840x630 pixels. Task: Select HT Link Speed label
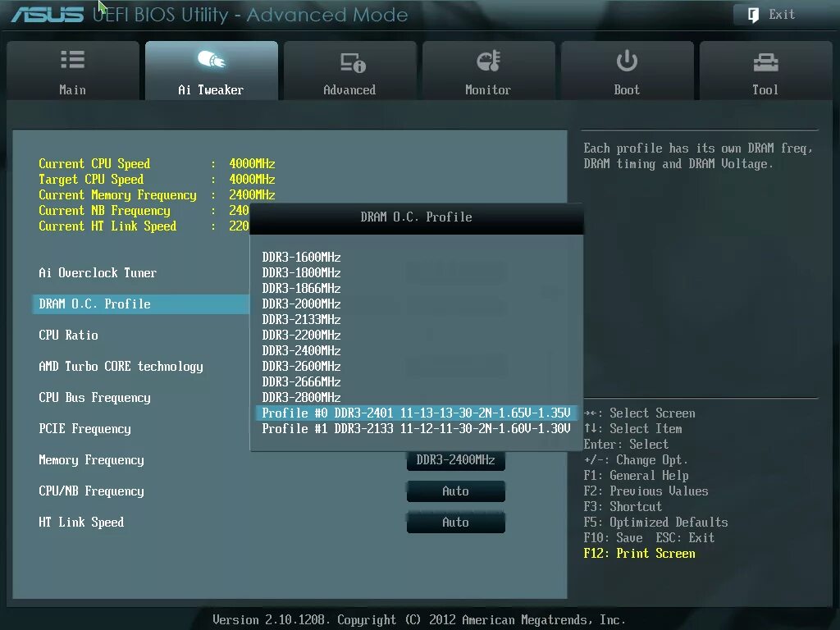pyautogui.click(x=81, y=523)
